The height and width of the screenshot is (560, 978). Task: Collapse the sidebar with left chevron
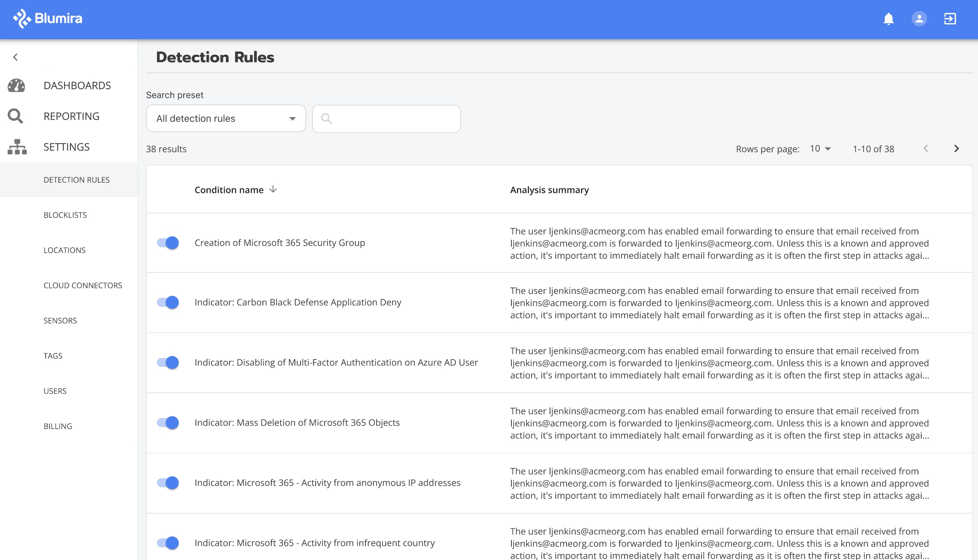point(16,57)
